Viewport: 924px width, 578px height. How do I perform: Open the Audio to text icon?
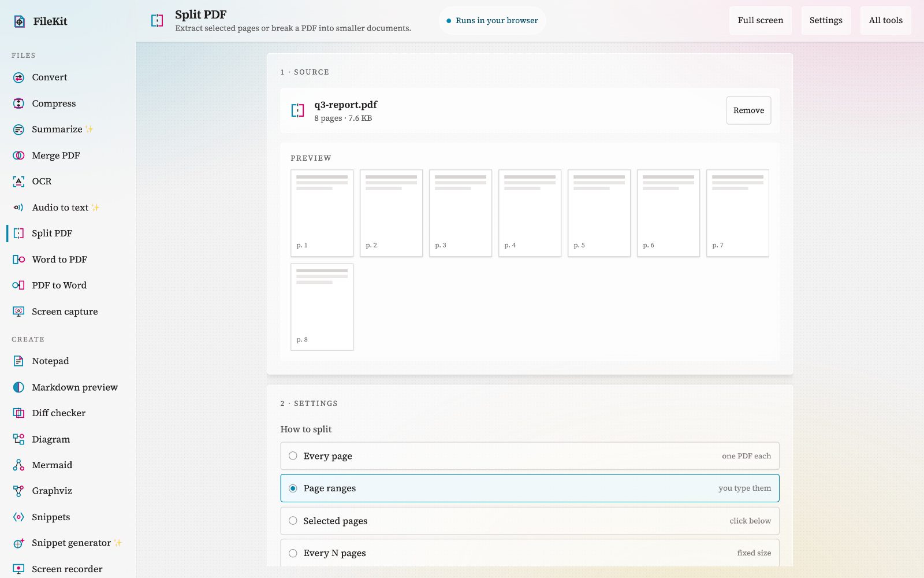click(x=18, y=208)
